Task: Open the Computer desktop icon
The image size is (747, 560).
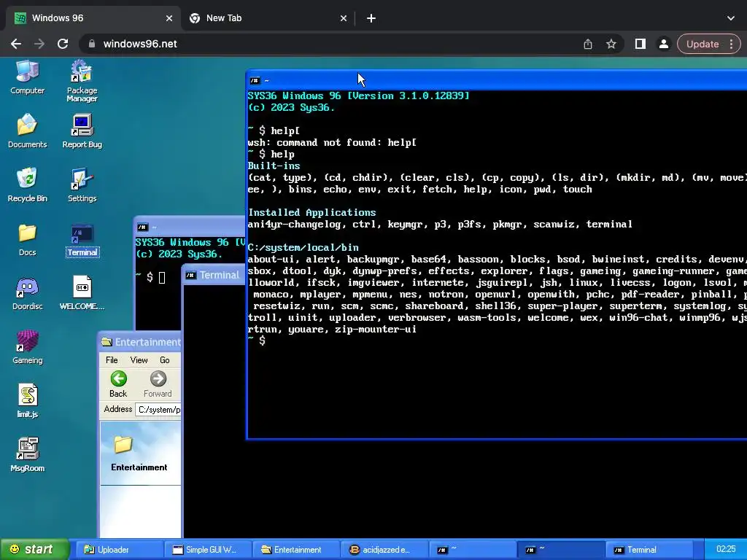Action: point(27,77)
